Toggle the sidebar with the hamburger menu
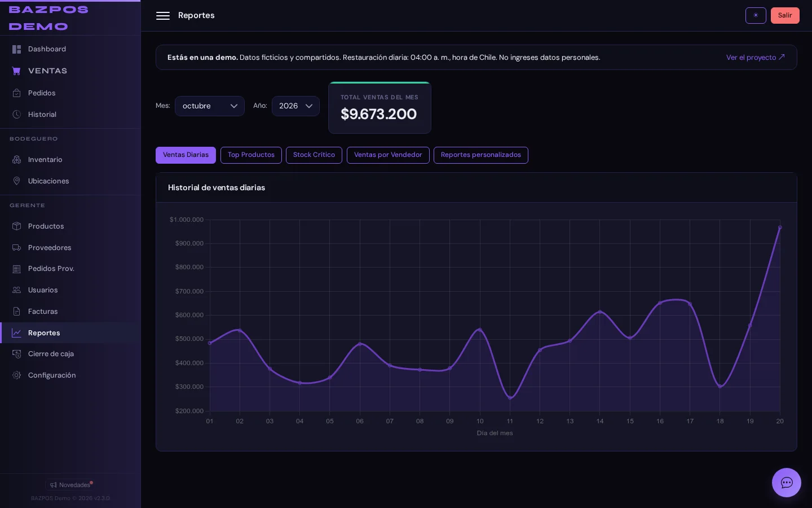 point(163,16)
